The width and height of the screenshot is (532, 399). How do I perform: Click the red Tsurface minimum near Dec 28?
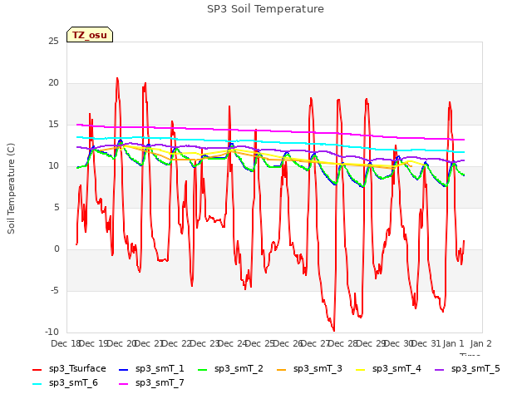click(x=334, y=330)
